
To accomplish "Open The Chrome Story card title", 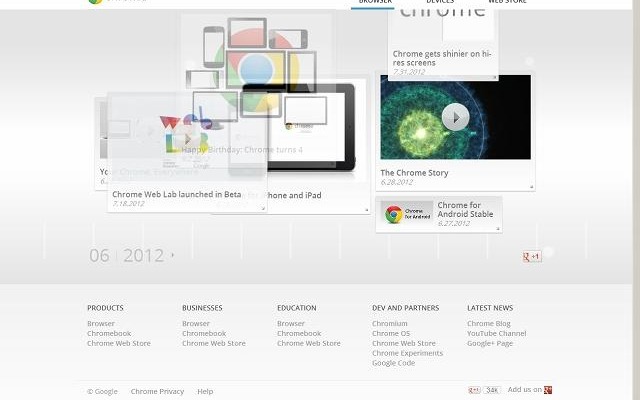I will point(414,173).
